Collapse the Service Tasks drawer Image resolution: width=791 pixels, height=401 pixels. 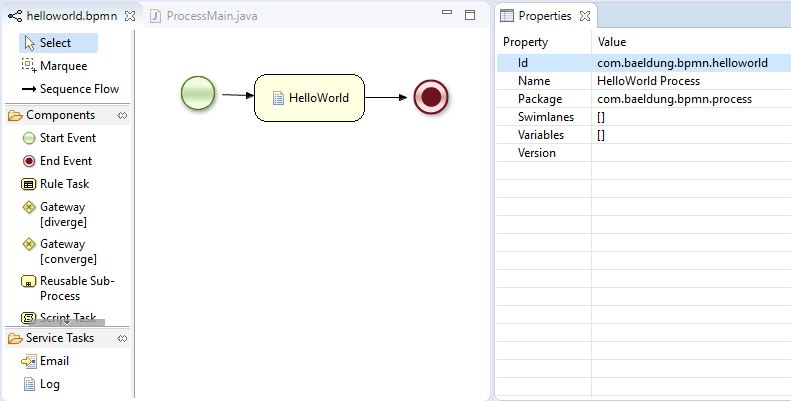coord(60,338)
